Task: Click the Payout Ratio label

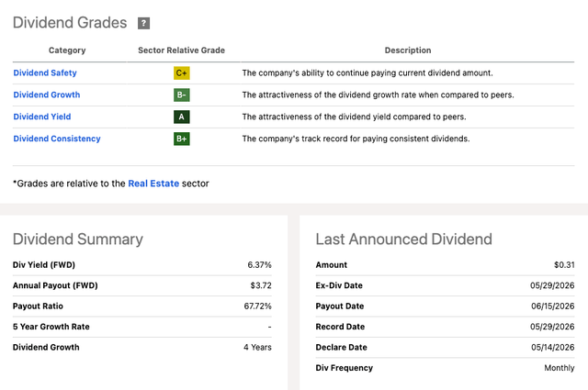Action: tap(38, 306)
